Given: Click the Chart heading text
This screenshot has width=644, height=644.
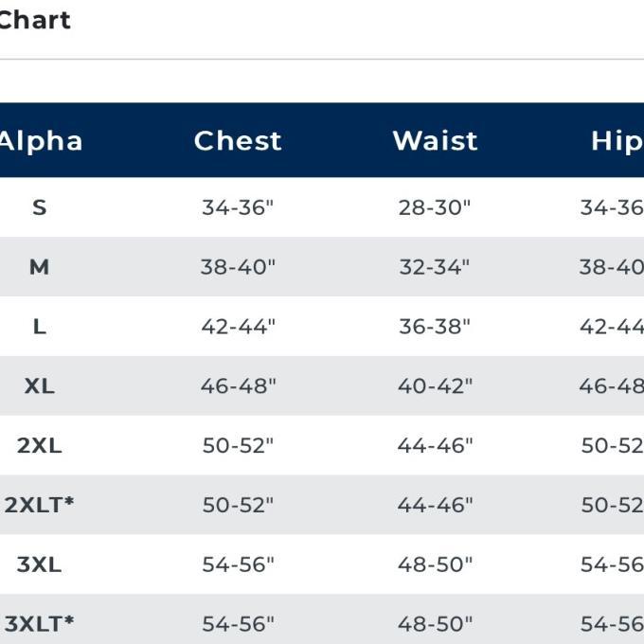Looking at the screenshot, I should [35, 20].
